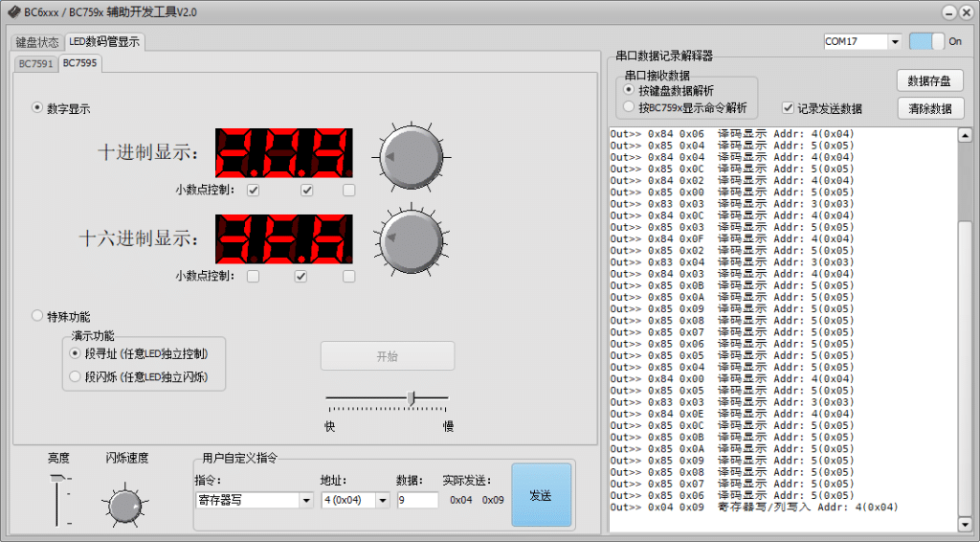Click the app icon in title bar
Image resolution: width=980 pixels, height=542 pixels.
[13, 12]
